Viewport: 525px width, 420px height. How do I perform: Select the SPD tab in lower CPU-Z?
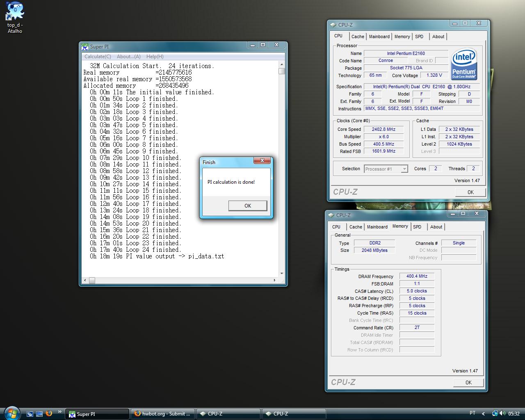[x=417, y=227]
